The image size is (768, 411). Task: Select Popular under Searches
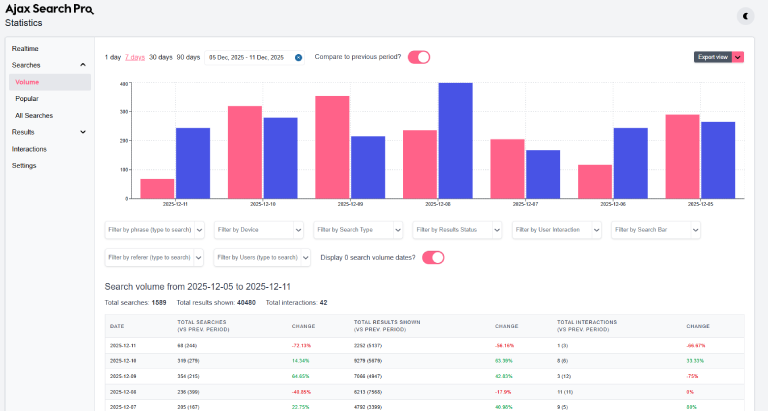point(29,99)
